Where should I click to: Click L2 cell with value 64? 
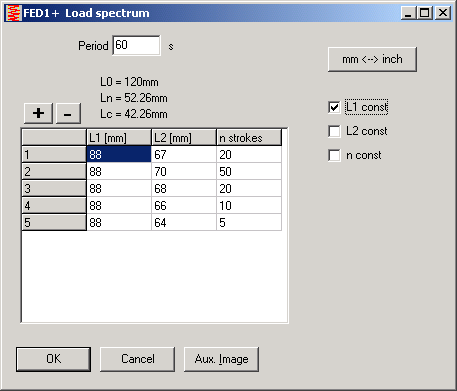point(184,222)
